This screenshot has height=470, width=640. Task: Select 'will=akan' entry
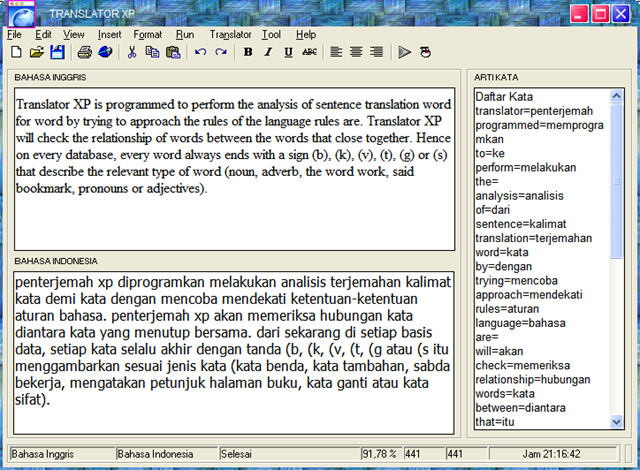click(x=499, y=351)
